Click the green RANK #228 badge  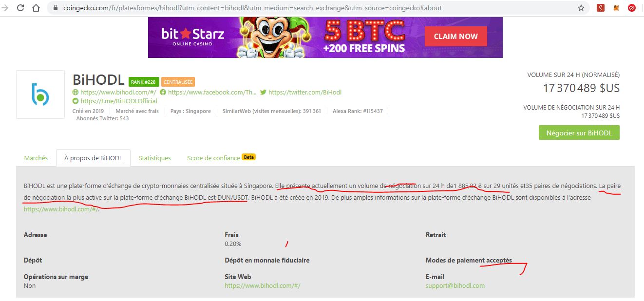tap(144, 82)
